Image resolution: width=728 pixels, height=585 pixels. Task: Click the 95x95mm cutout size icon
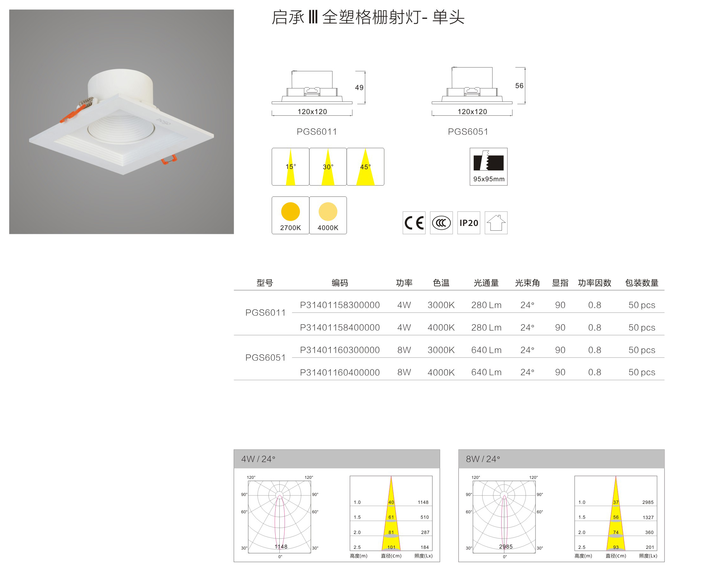(x=488, y=166)
